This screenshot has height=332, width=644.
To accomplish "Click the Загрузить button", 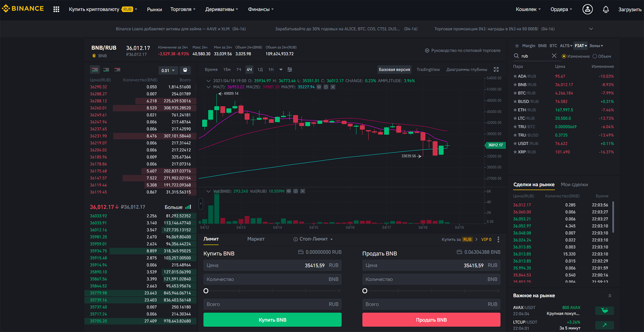I will 630,9.
